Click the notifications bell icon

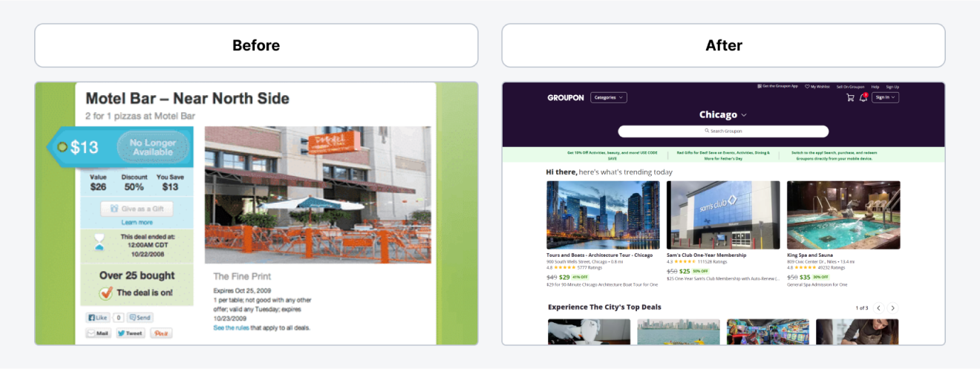click(x=863, y=97)
